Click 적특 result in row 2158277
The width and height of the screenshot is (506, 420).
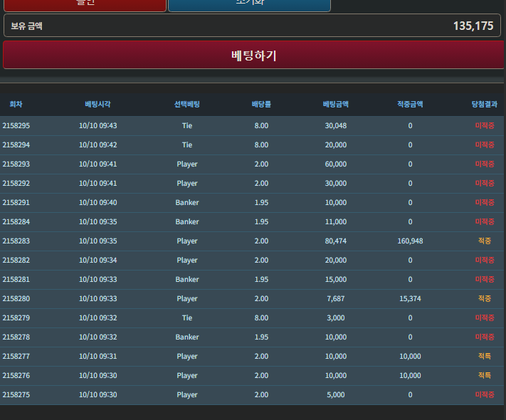click(x=485, y=356)
